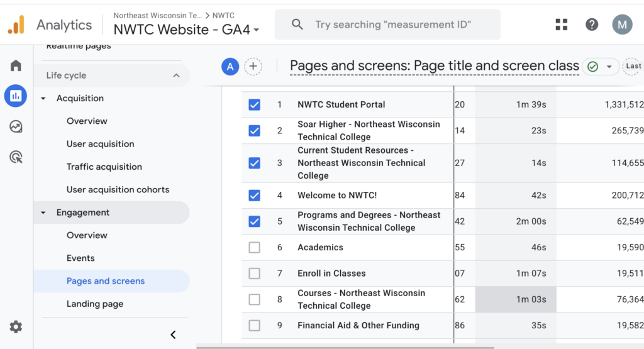Open the Explore icon in sidebar
The height and width of the screenshot is (349, 644).
(16, 126)
